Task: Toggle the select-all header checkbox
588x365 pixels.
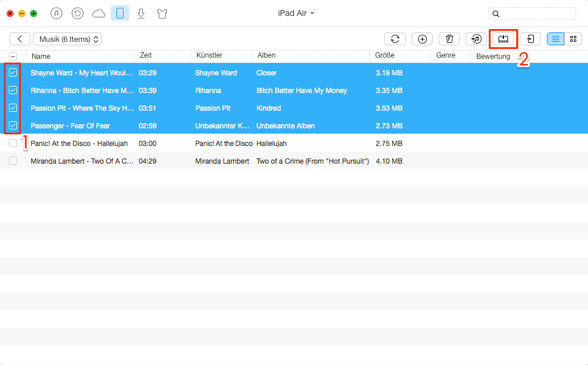Action: [x=13, y=57]
